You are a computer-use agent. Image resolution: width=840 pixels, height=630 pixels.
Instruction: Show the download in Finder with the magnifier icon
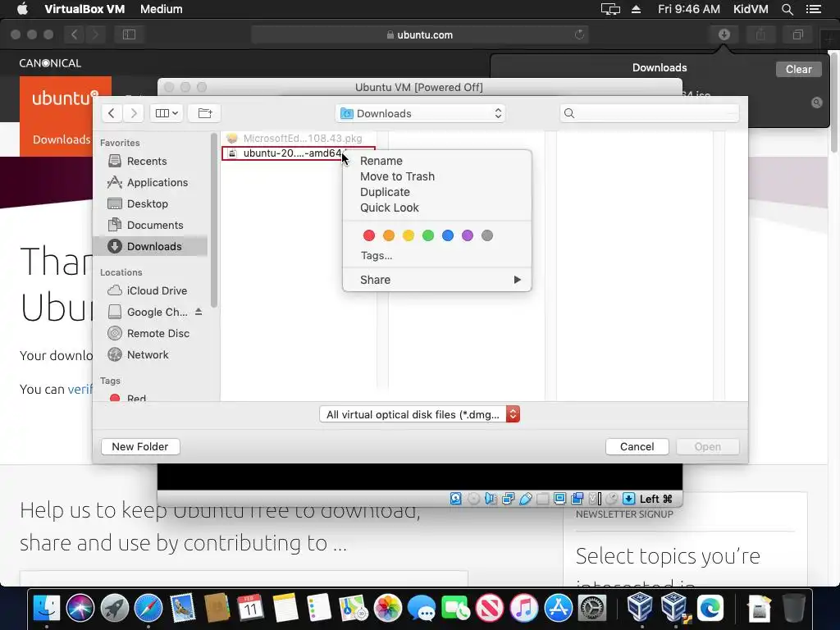click(816, 103)
